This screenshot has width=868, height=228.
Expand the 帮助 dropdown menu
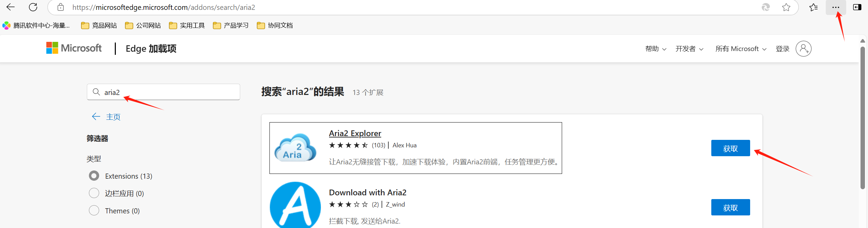click(x=655, y=49)
